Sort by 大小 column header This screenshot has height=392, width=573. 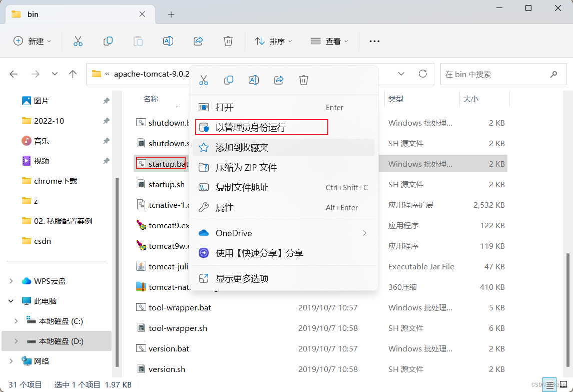click(471, 99)
